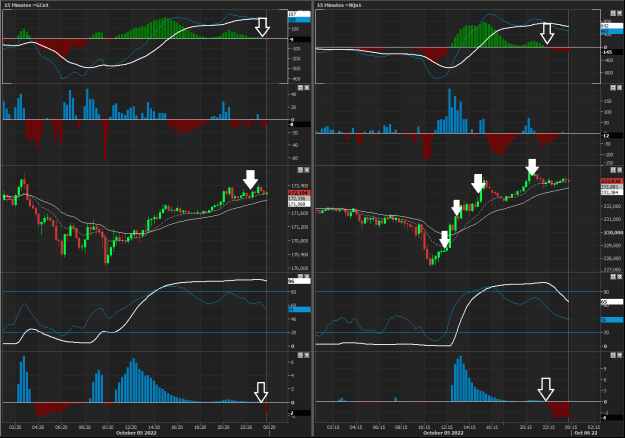Minimize the GCn1 volume histogram panel
625x438 pixels.
tap(301, 88)
